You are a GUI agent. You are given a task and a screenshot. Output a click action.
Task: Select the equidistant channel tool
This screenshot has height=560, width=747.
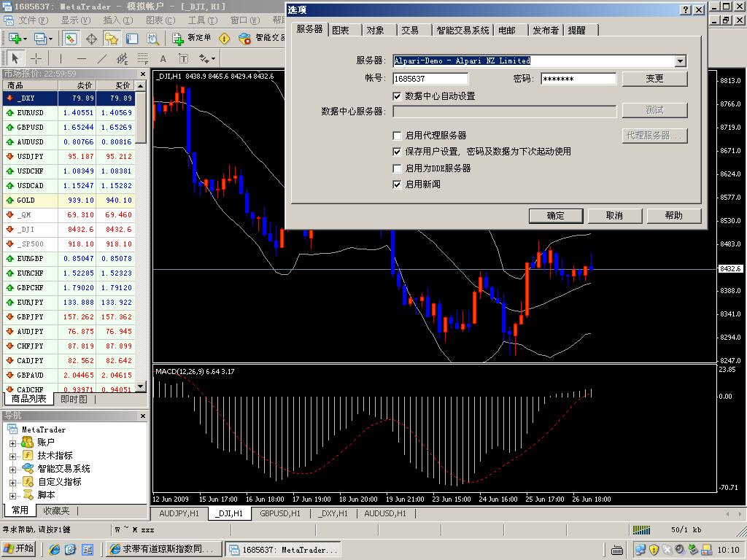click(x=122, y=58)
